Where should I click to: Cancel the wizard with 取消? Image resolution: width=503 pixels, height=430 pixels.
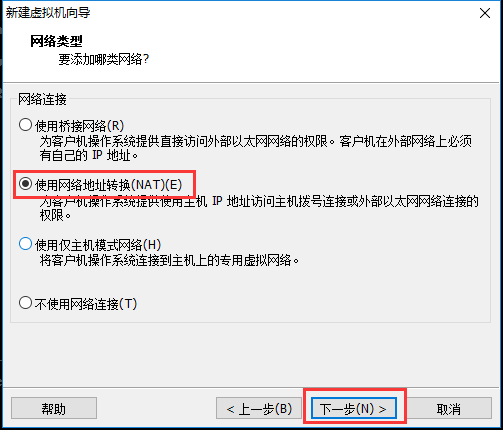click(x=449, y=408)
